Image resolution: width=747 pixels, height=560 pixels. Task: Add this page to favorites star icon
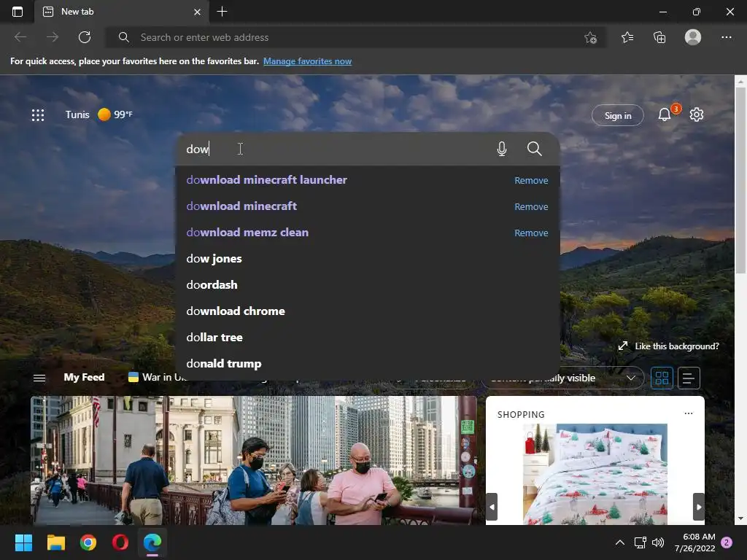point(591,37)
